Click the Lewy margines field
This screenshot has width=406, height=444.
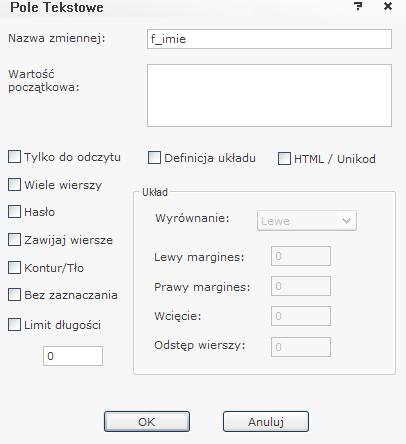tap(301, 256)
